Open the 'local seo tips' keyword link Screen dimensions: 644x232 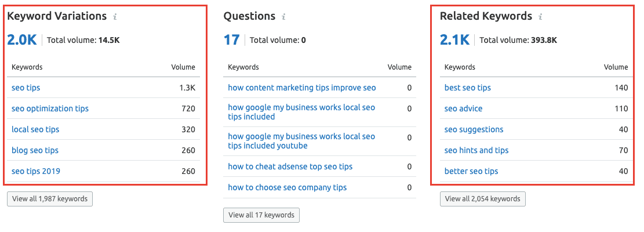(x=35, y=129)
